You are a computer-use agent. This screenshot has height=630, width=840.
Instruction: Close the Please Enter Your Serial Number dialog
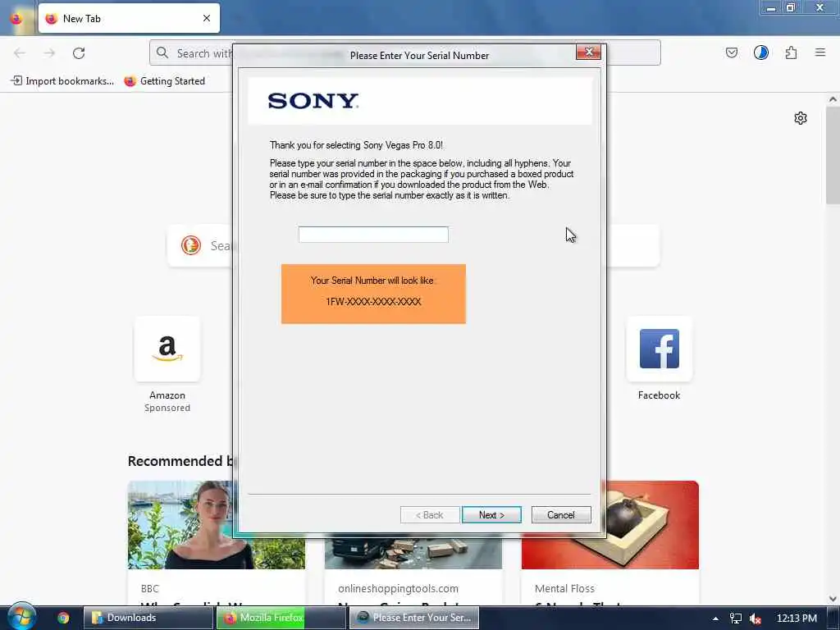click(588, 52)
